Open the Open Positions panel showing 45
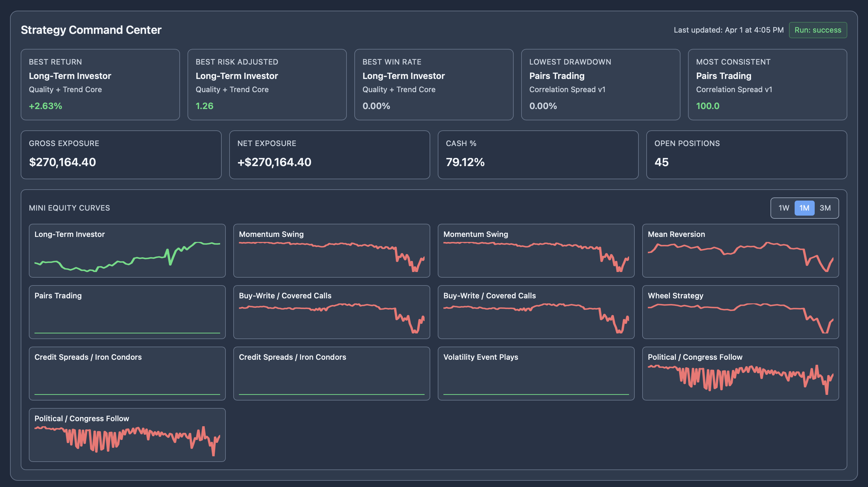The width and height of the screenshot is (868, 487). [x=746, y=154]
